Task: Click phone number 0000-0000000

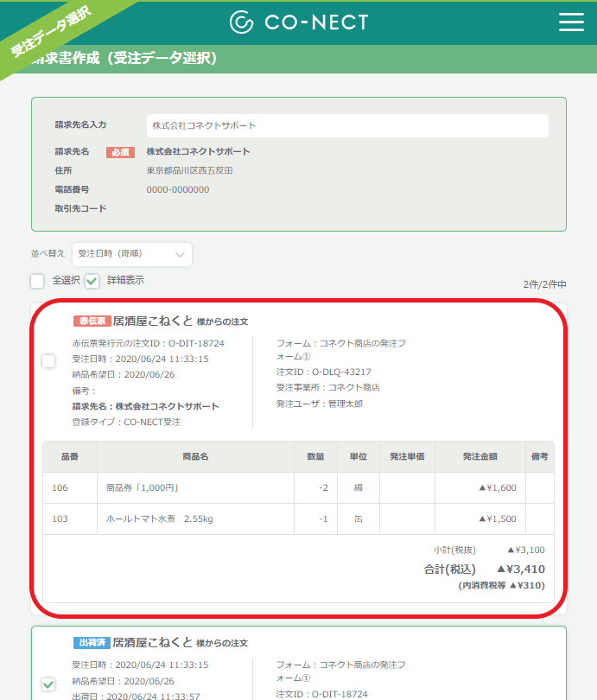Action: click(178, 190)
